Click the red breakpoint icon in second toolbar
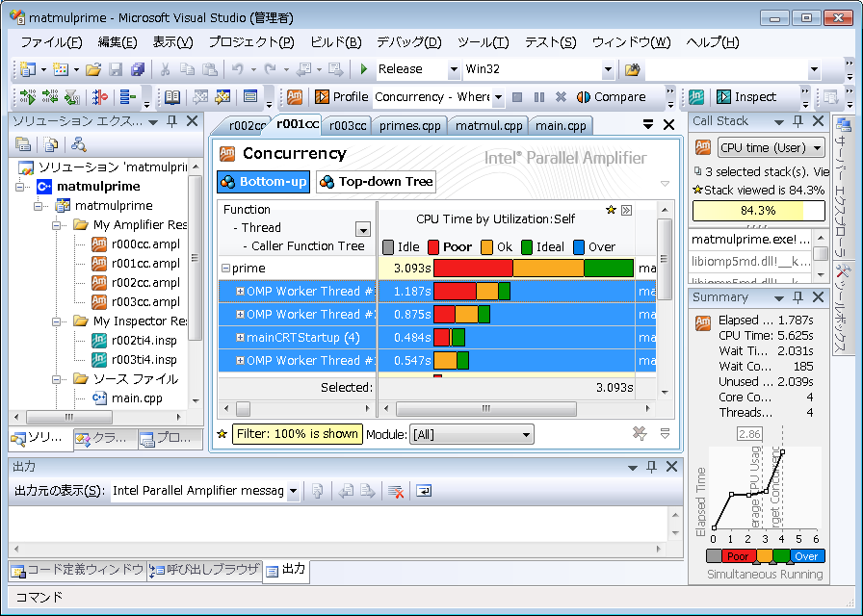The width and height of the screenshot is (863, 616). (x=100, y=97)
